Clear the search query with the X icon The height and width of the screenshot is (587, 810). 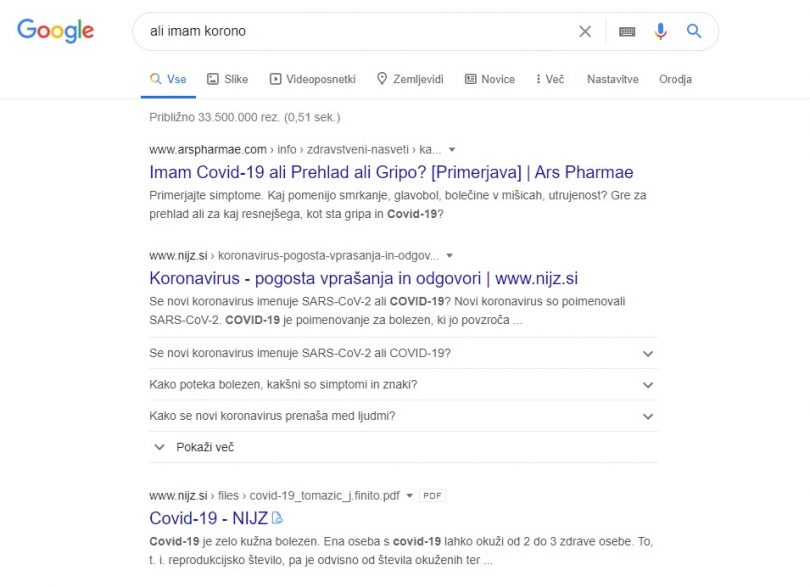click(585, 31)
